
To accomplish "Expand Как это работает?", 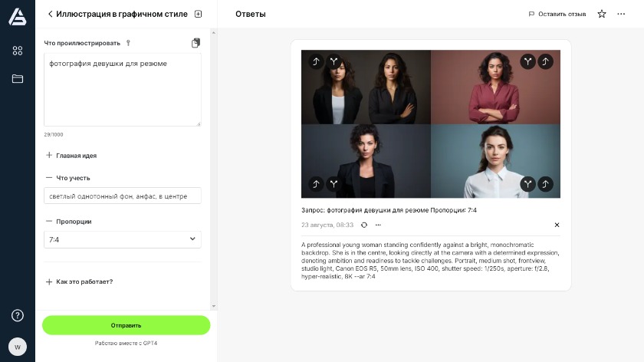I will click(x=79, y=281).
